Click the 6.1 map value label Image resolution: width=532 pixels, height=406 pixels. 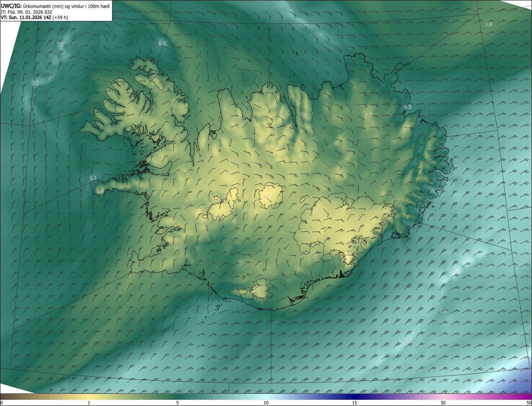[x=93, y=178]
